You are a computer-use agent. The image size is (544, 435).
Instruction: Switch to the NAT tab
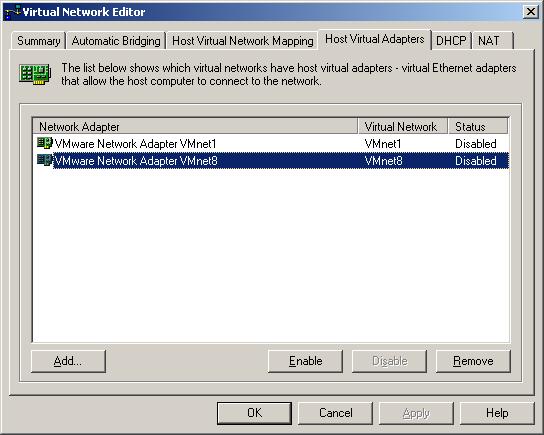click(x=492, y=41)
